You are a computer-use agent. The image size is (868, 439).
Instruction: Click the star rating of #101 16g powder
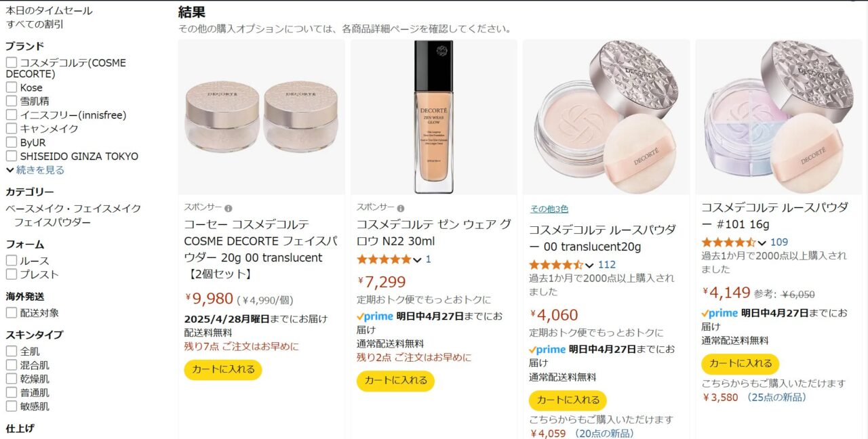[x=728, y=243]
